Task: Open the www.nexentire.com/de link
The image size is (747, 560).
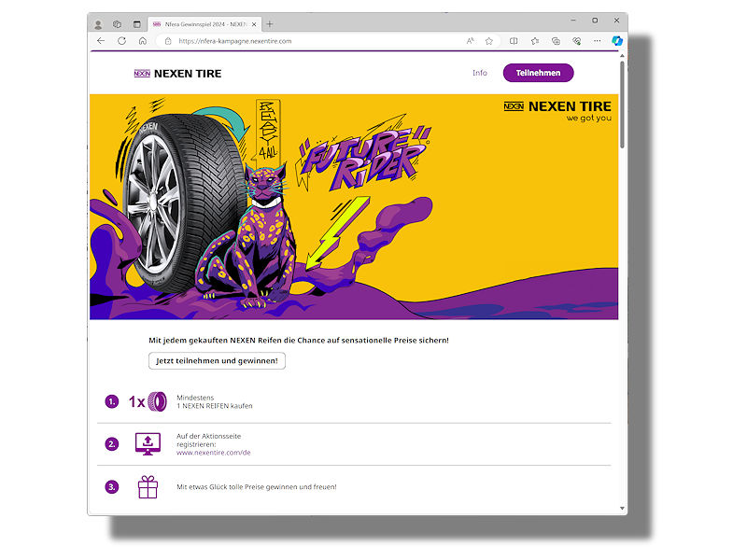Action: 214,453
